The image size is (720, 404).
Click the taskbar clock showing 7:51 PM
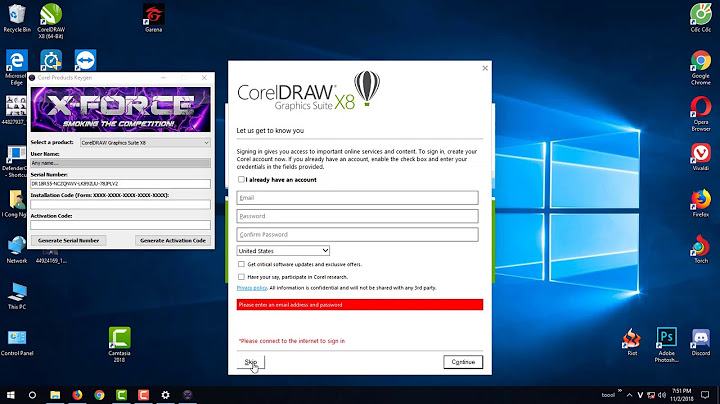tap(682, 395)
